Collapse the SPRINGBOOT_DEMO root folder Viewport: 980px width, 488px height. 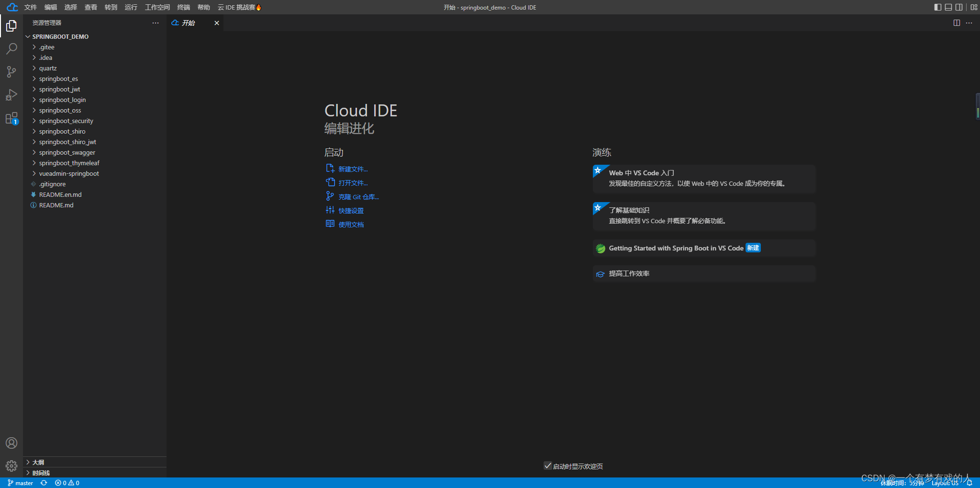tap(95, 36)
